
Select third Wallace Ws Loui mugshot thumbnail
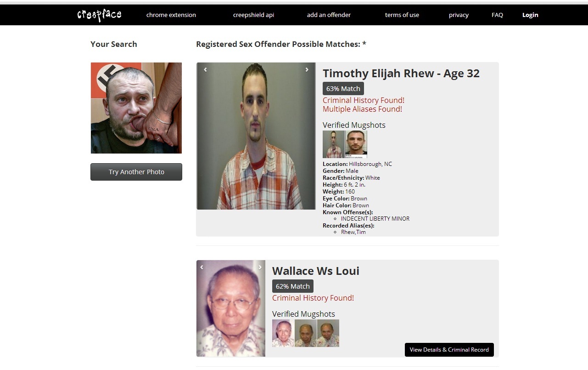328,333
